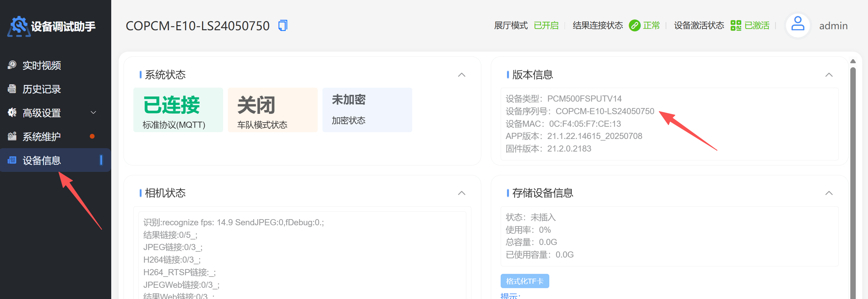Click the 总容量：0.0G storage line
The height and width of the screenshot is (299, 868).
coord(531,242)
